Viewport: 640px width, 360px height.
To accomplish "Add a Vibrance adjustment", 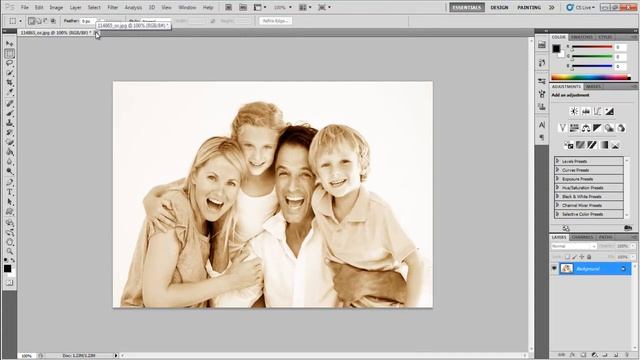I will 562,128.
